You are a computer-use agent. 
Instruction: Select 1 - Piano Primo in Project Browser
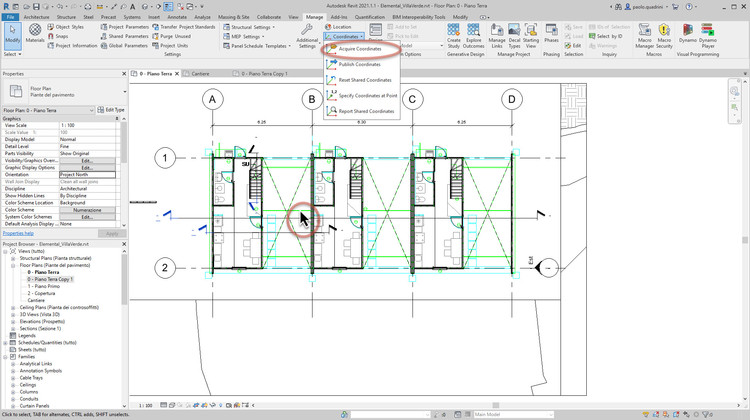point(45,285)
